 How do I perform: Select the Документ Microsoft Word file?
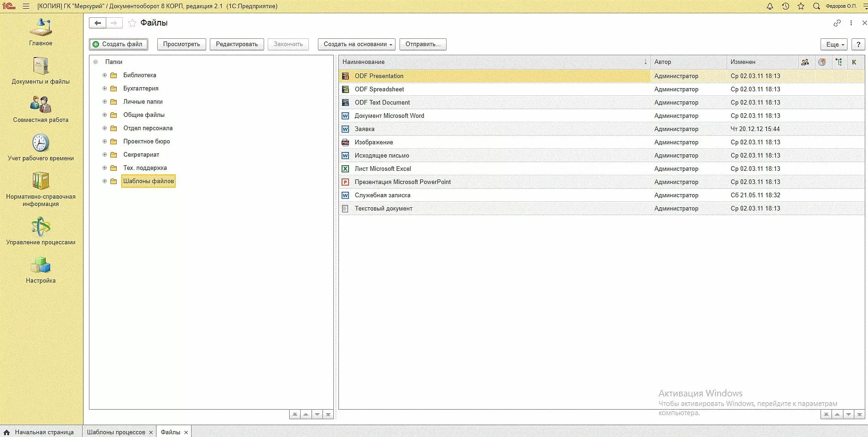click(x=602, y=116)
